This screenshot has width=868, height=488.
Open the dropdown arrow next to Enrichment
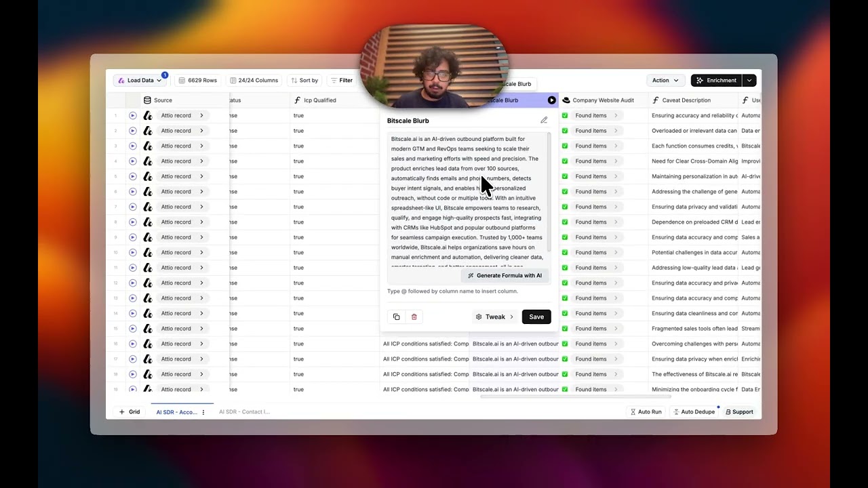[749, 80]
